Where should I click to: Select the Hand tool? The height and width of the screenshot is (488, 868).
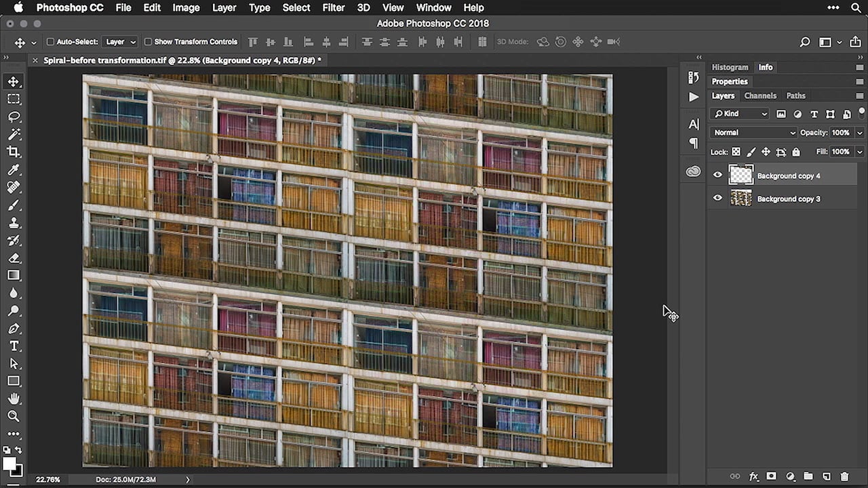(x=14, y=399)
